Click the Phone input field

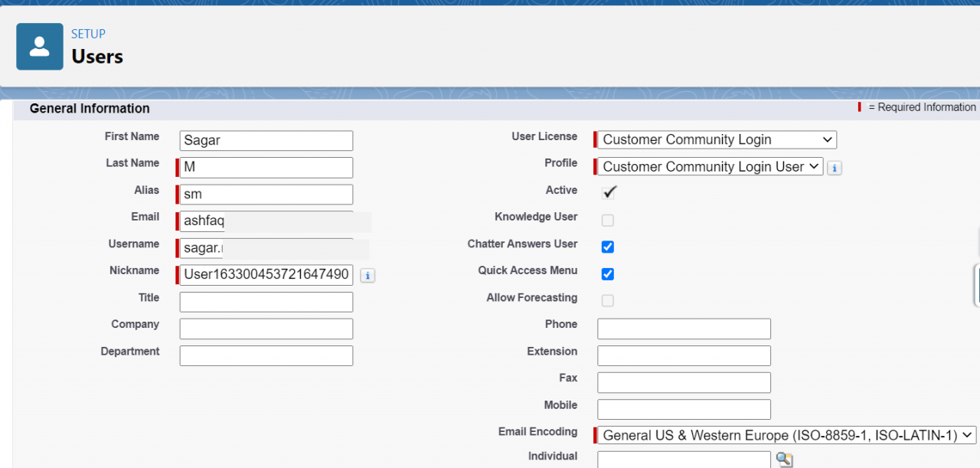684,328
